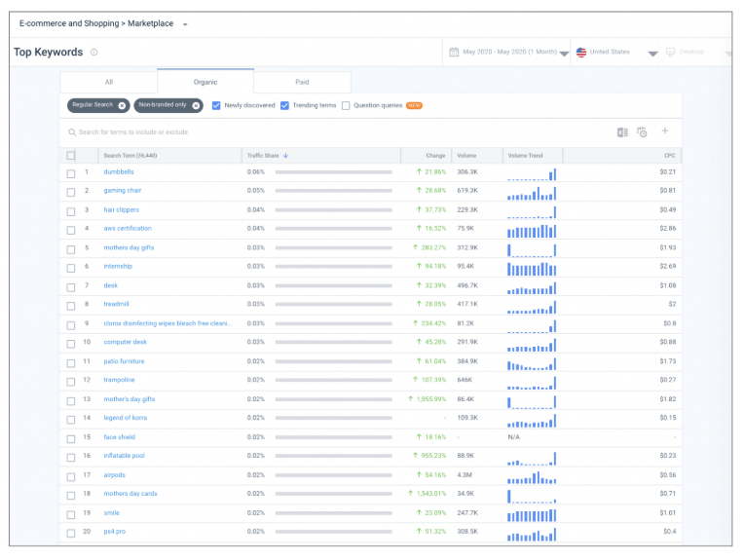The height and width of the screenshot is (560, 744).
Task: Sort by Search Term column header
Action: 130,156
